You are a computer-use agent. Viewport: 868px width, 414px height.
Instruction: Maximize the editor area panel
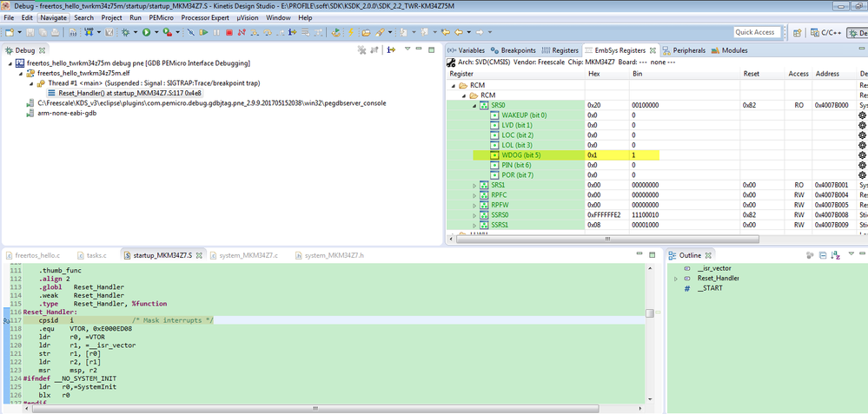pos(653,255)
